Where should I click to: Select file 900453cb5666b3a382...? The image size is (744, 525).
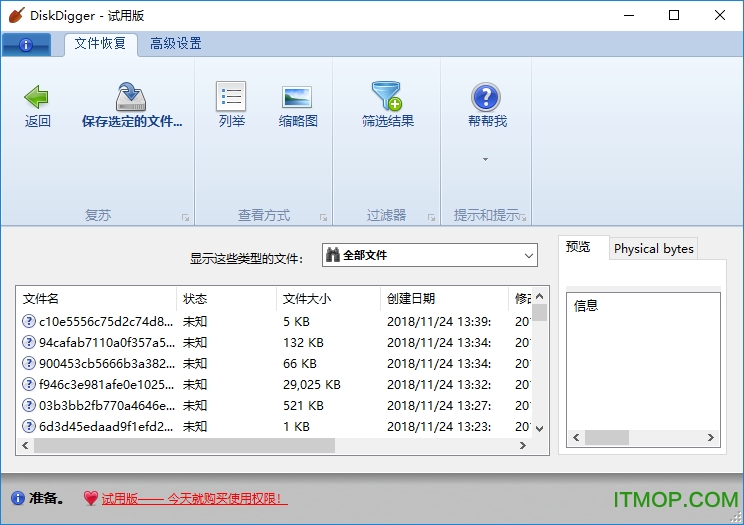click(107, 363)
